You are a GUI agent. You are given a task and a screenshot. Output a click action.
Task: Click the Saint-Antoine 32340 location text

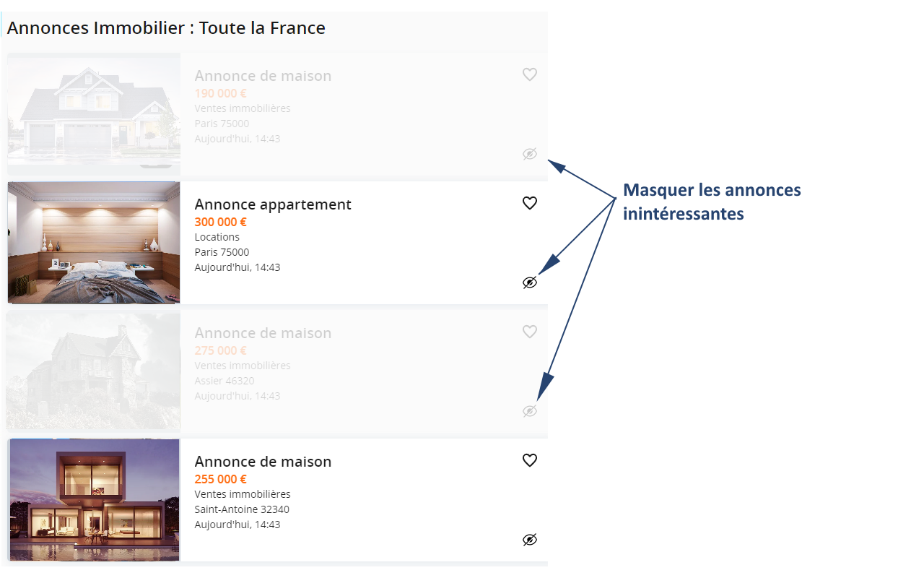pos(242,509)
